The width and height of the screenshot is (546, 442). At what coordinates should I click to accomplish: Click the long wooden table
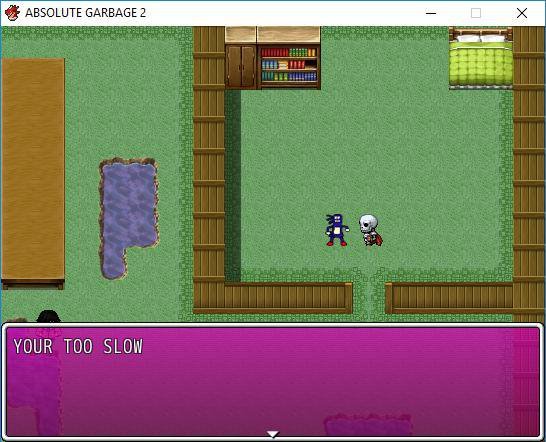click(x=33, y=173)
